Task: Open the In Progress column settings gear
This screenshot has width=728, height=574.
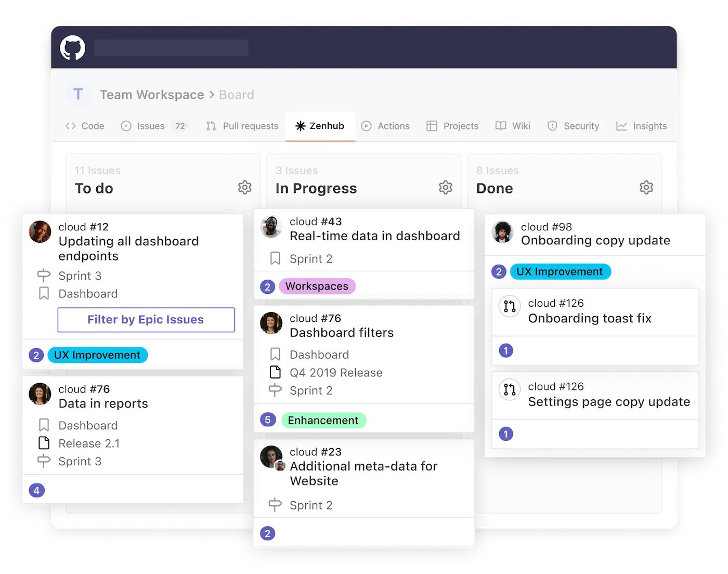Action: (446, 187)
